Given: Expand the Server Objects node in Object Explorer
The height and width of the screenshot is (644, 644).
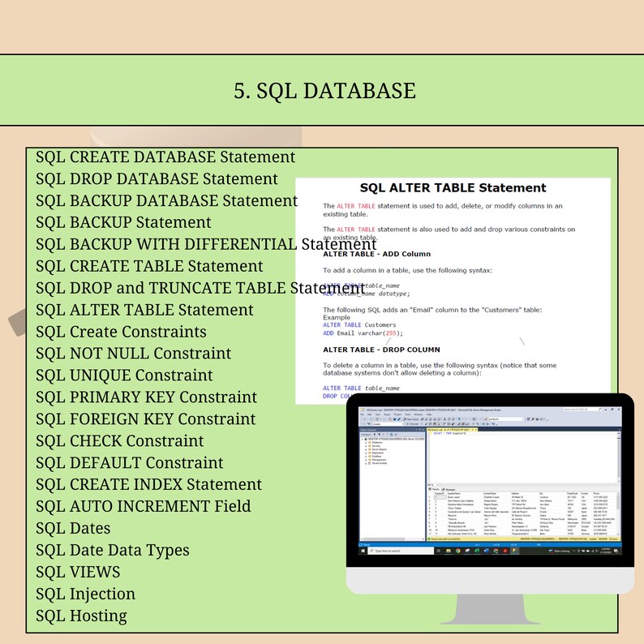Looking at the screenshot, I should pyautogui.click(x=366, y=449).
